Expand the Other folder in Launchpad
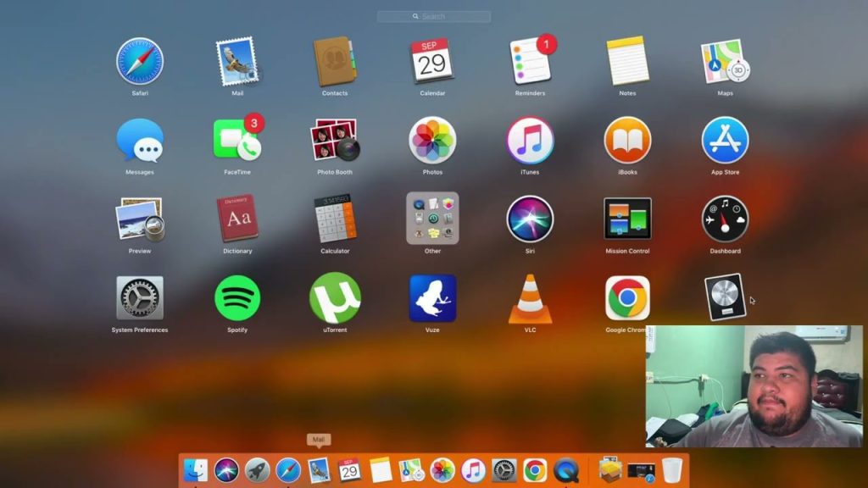 click(432, 219)
